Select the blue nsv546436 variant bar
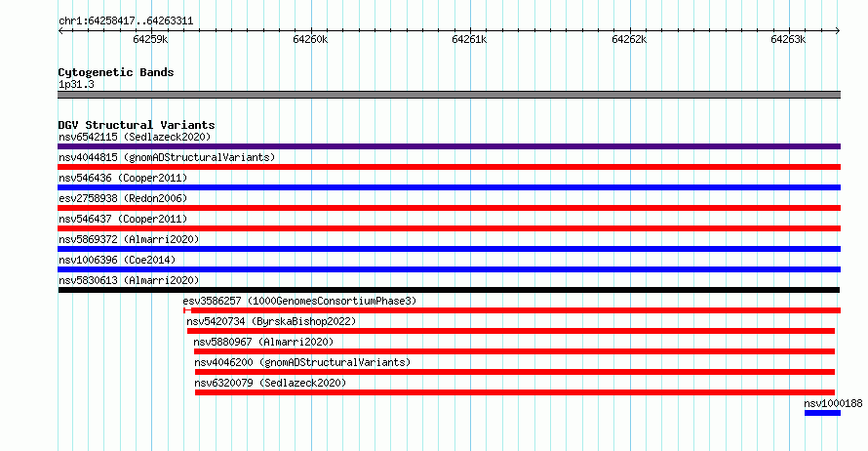The width and height of the screenshot is (868, 451). (x=449, y=187)
